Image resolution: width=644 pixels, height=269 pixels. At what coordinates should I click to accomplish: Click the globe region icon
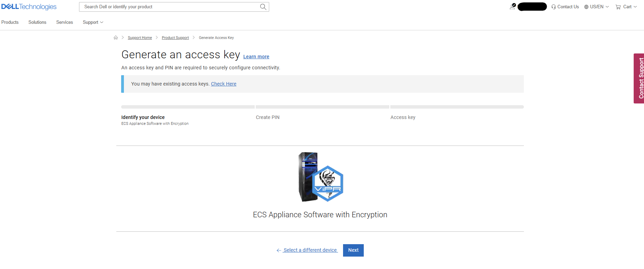(586, 7)
